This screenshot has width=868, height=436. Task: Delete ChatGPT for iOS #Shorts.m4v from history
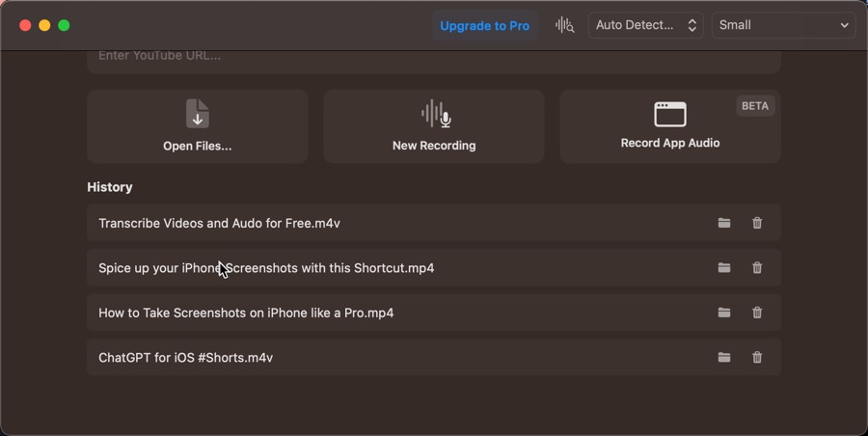[x=757, y=357]
